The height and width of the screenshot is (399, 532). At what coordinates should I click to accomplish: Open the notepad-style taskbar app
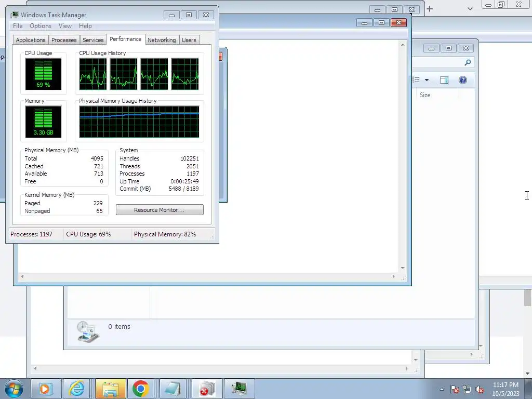coord(172,389)
